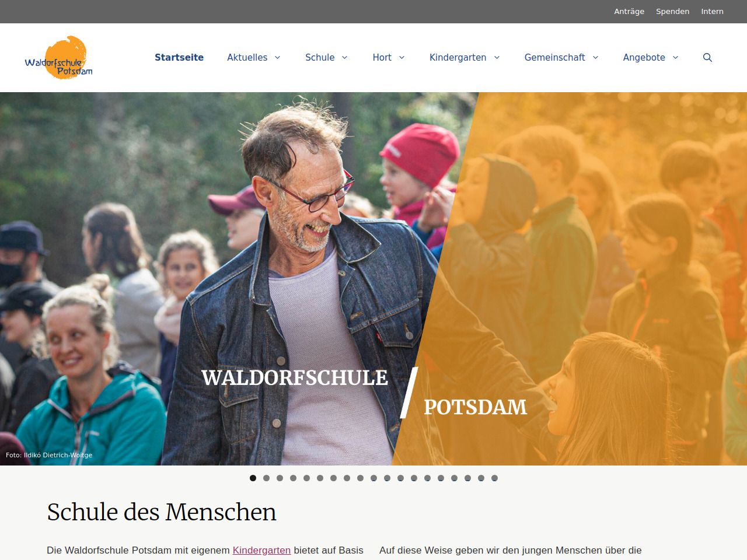Viewport: 747px width, 560px height.
Task: Expand the Gemeinschaft chevron
Action: 595,57
